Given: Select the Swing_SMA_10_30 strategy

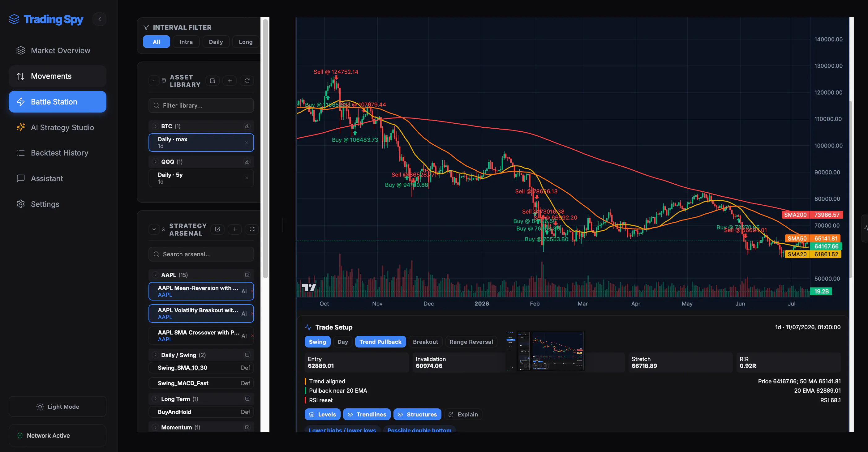Looking at the screenshot, I should pos(201,368).
